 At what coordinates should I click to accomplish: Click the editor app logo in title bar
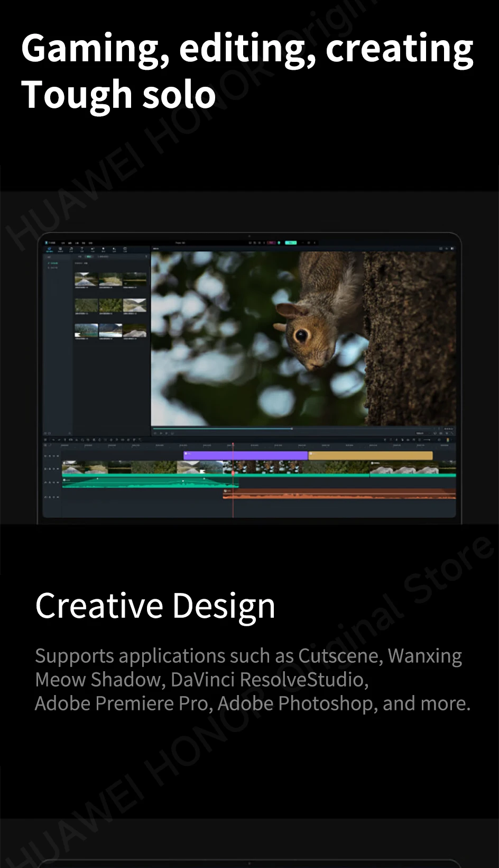pos(46,242)
